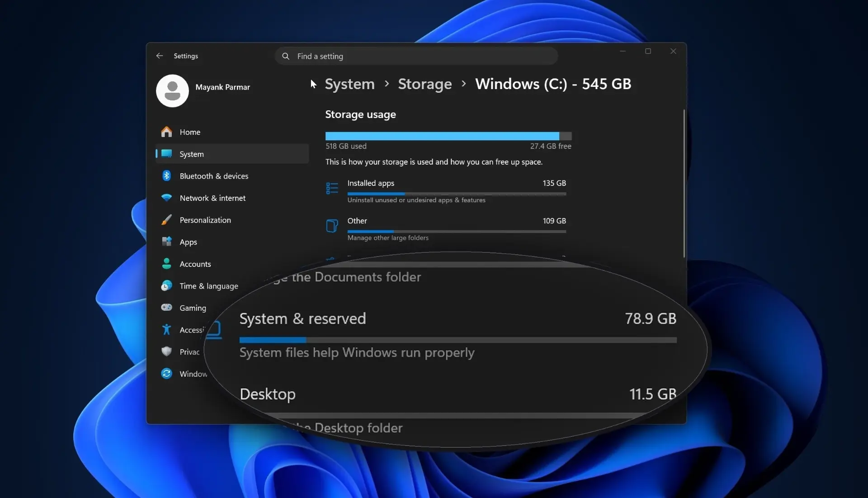Screen dimensions: 868x498
Task: Click the 518 GB used label
Action: 346,146
